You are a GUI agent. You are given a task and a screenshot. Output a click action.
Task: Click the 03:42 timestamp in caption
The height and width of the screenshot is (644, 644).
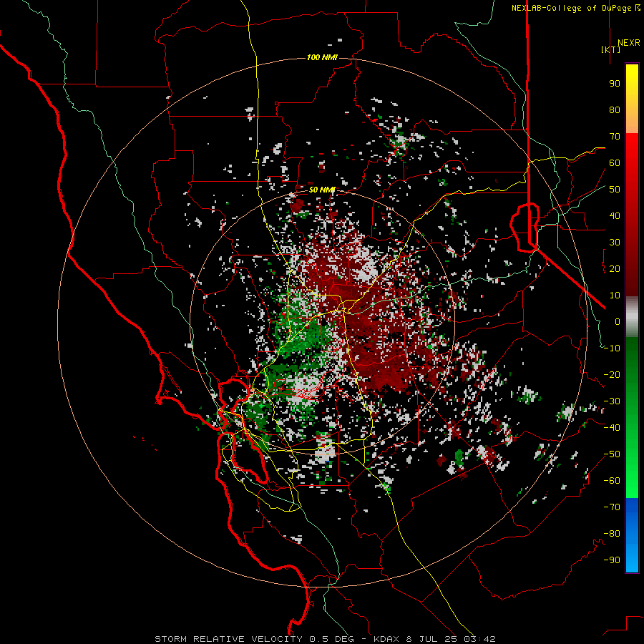pyautogui.click(x=479, y=639)
